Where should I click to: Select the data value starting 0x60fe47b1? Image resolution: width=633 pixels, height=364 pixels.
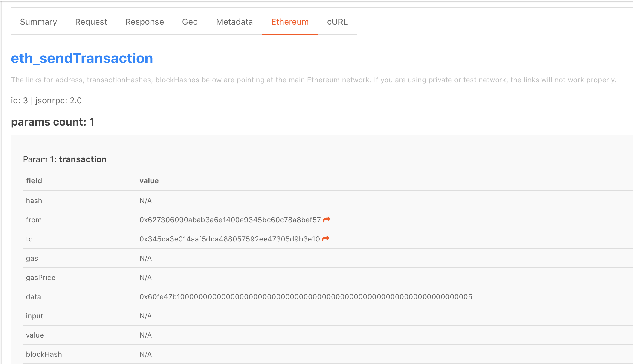pos(306,297)
